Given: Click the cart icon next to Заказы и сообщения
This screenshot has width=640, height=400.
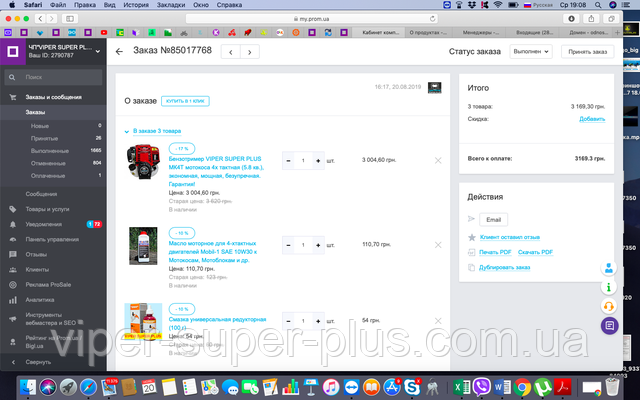Looking at the screenshot, I should (13, 97).
